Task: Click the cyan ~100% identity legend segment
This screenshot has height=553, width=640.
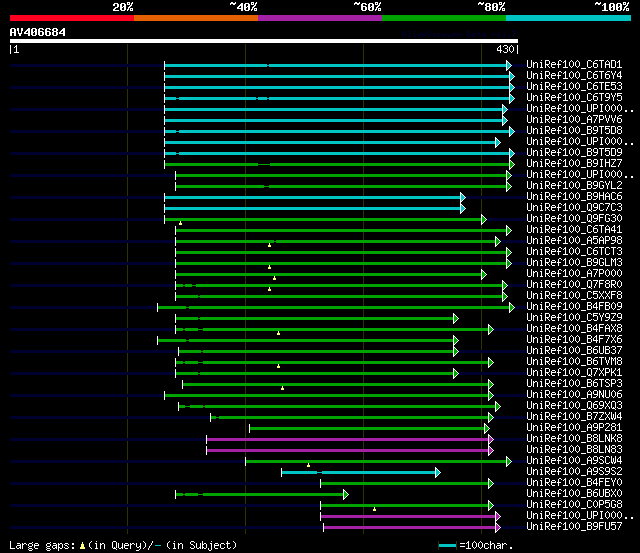Action: [569, 18]
